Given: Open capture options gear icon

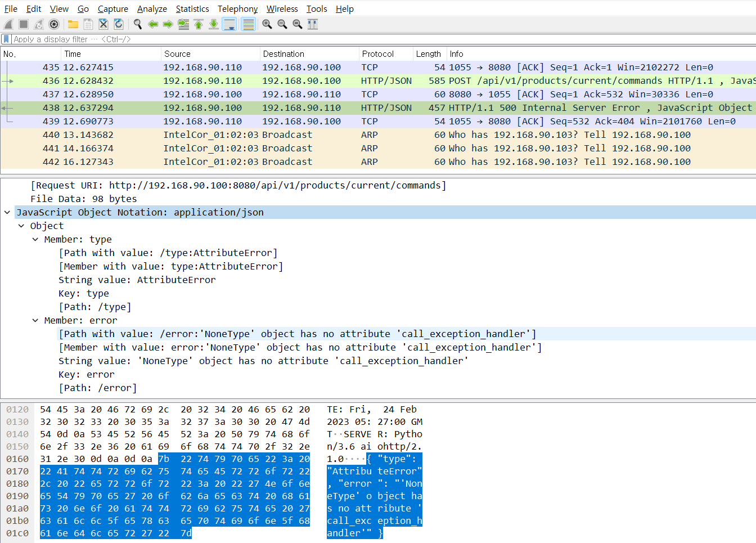Looking at the screenshot, I should (54, 24).
